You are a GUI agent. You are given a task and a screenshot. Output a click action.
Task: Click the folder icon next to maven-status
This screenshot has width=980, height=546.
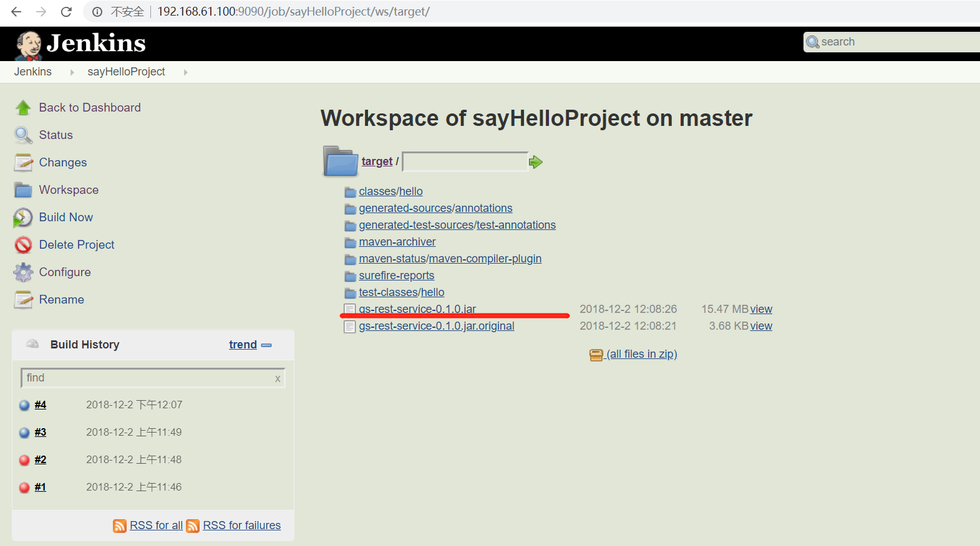coord(351,259)
